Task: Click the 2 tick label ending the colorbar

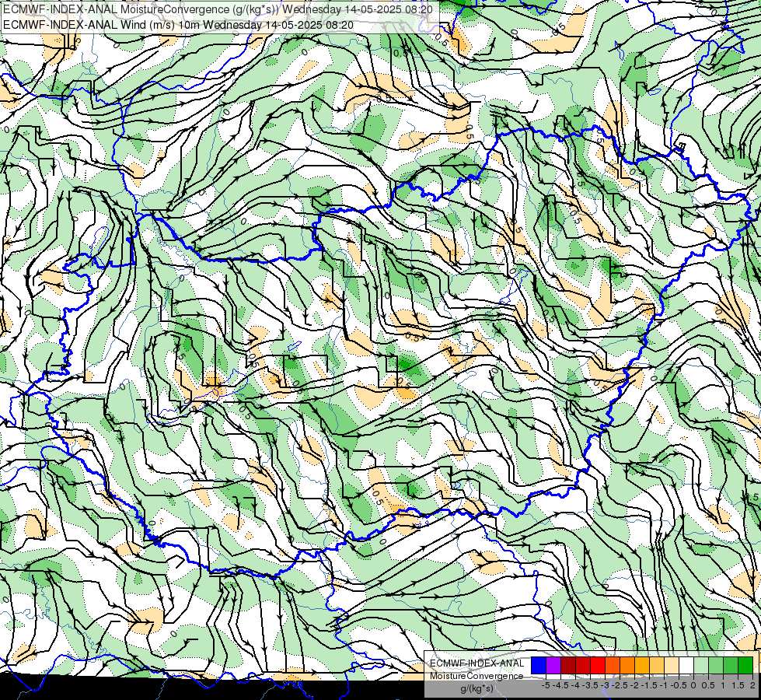Action: click(x=752, y=685)
